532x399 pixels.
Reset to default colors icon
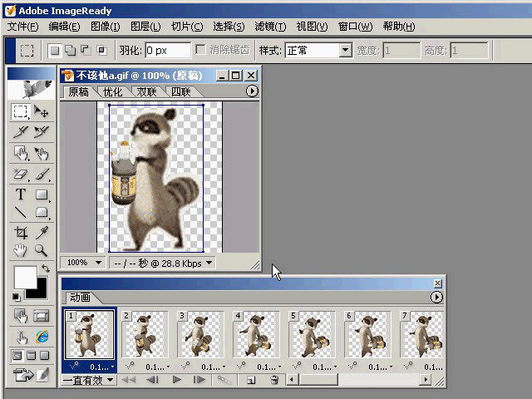tap(16, 298)
